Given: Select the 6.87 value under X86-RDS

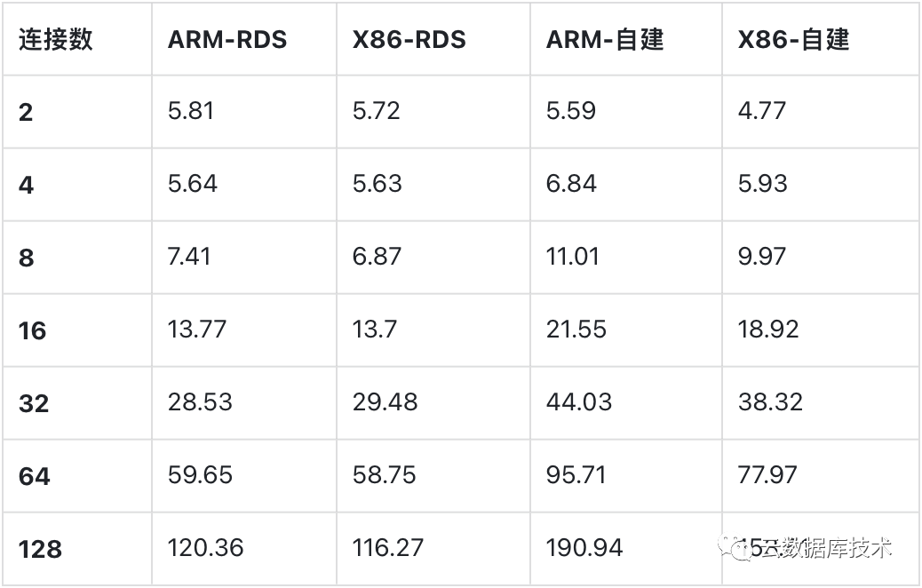Looking at the screenshot, I should point(378,257).
